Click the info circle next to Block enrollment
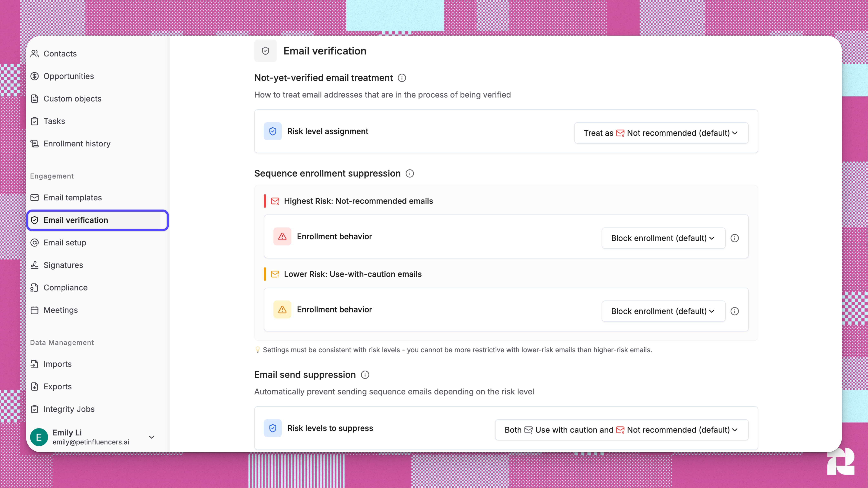Screen dimensions: 868x488 [x=735, y=238]
